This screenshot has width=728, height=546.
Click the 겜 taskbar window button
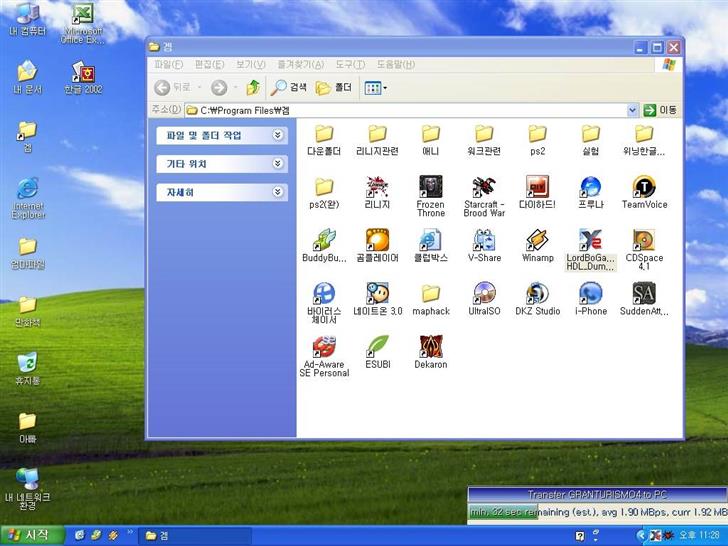197,536
